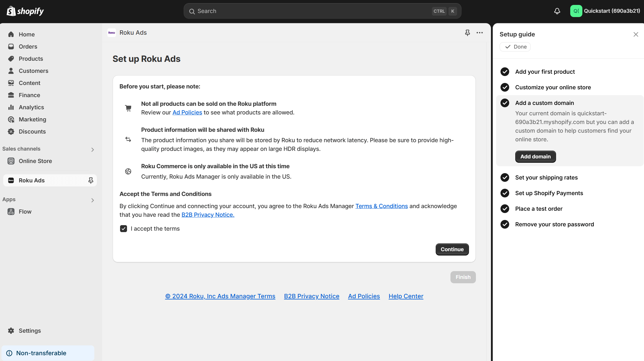644x361 pixels.
Task: Expand the Sales channels section
Action: pos(93,149)
